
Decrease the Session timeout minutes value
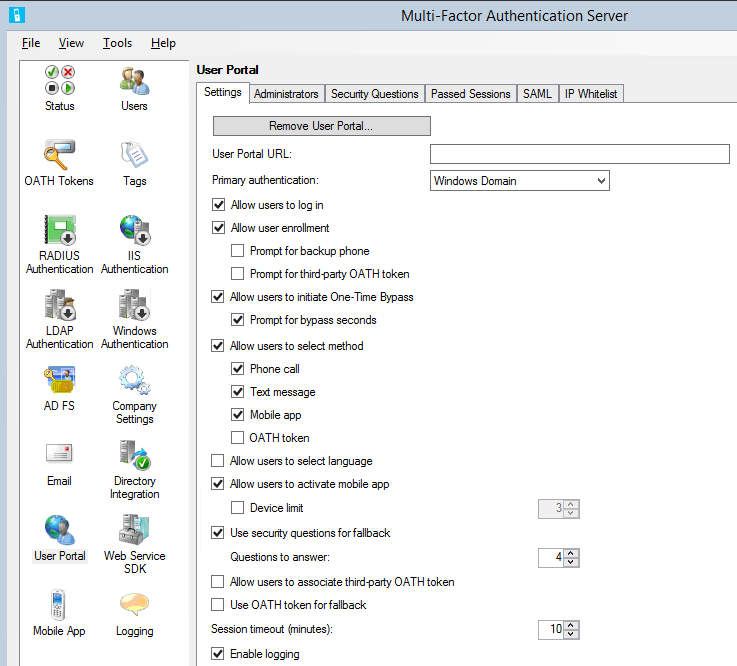[x=571, y=634]
